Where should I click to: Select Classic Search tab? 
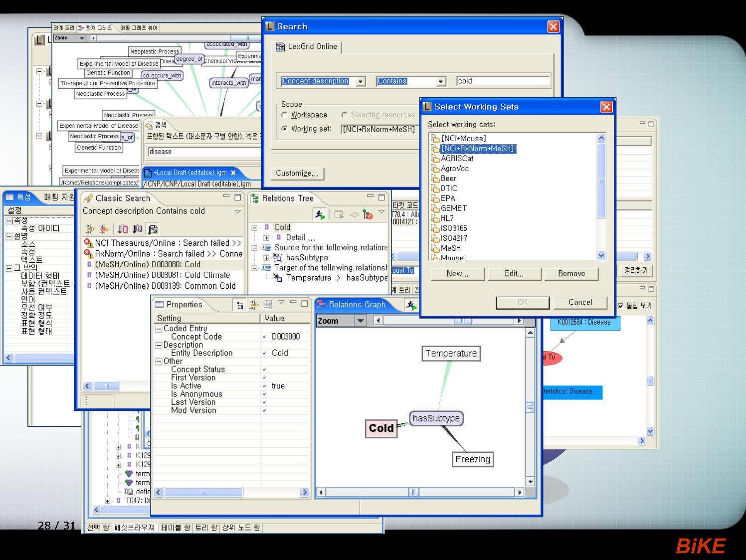click(117, 198)
